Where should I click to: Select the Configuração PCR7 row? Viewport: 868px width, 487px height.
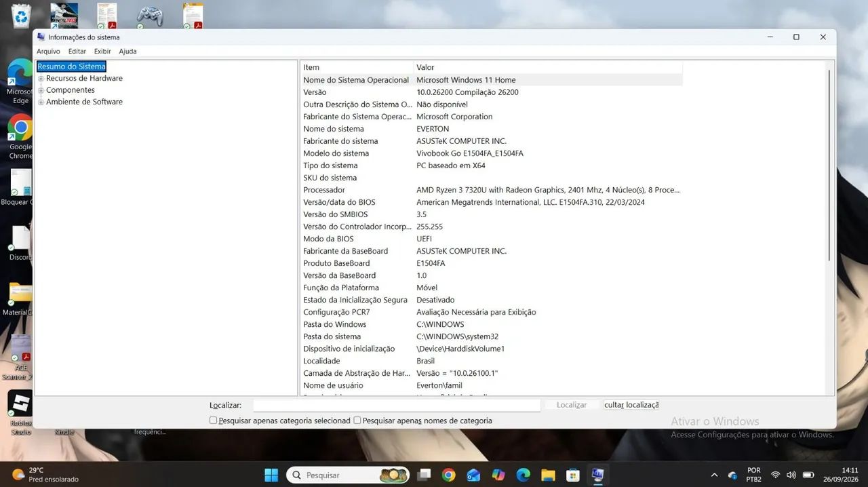pos(492,312)
